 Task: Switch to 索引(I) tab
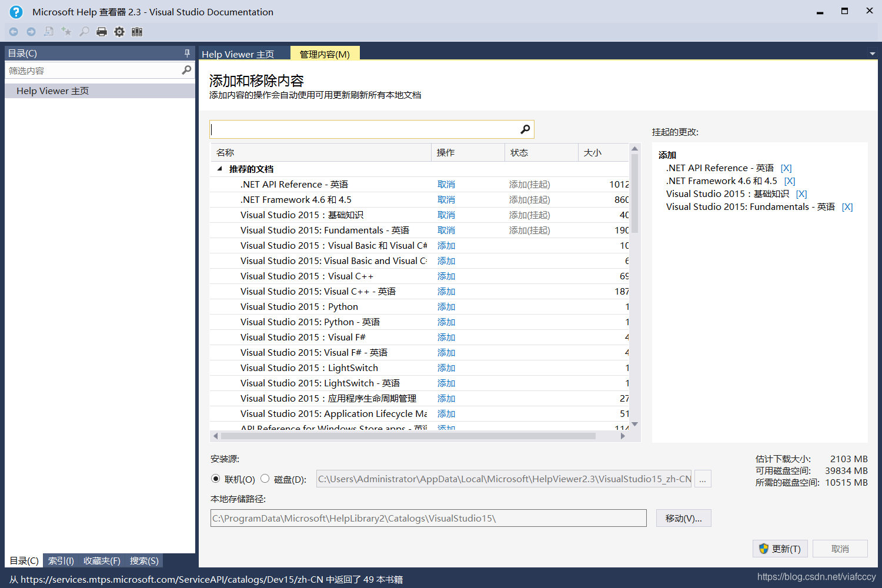(x=61, y=560)
